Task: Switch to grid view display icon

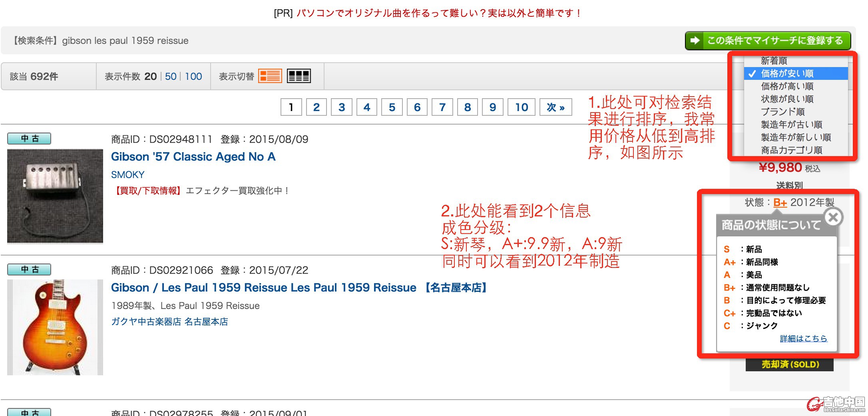Action: tap(299, 76)
